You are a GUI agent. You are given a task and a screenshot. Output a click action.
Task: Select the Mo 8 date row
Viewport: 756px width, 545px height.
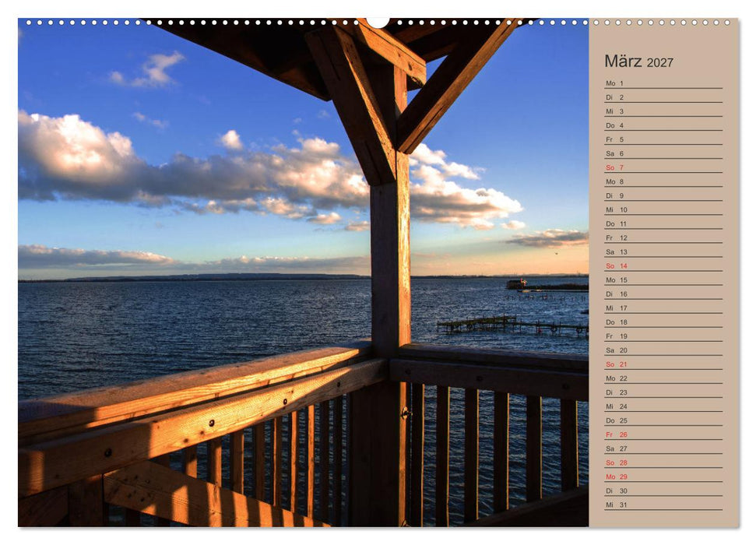(x=663, y=181)
